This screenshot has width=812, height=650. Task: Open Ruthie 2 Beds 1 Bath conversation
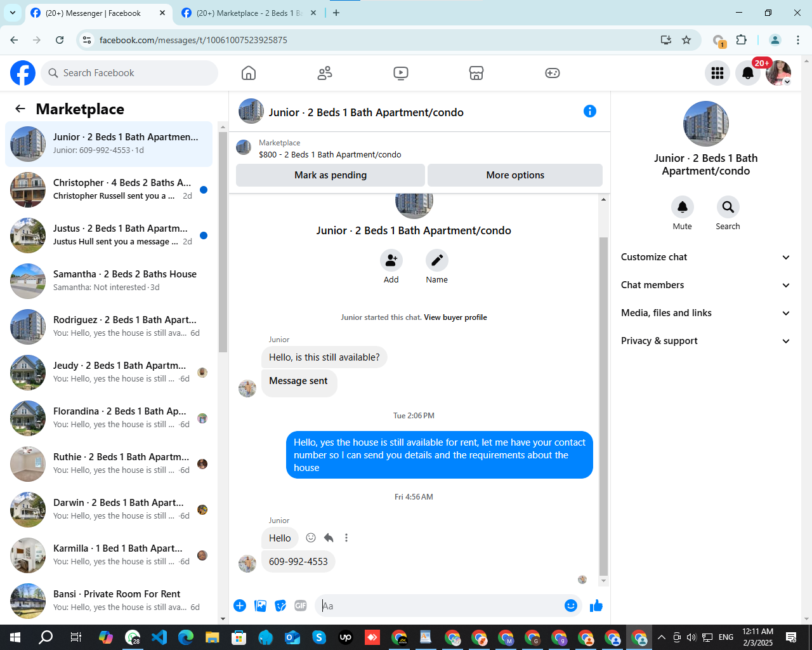click(109, 463)
